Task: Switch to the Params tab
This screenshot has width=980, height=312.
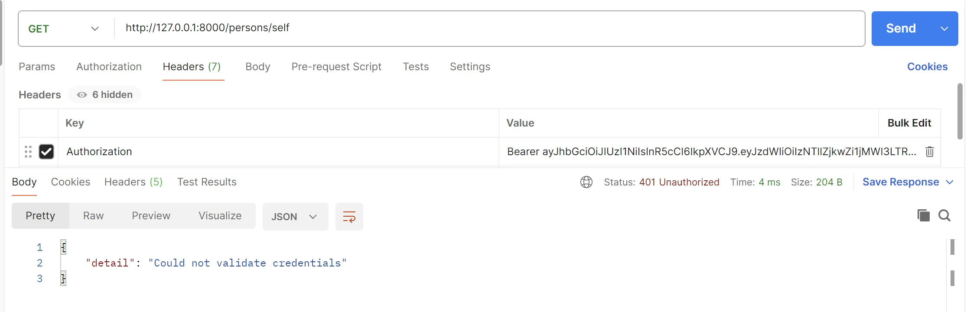Action: (x=37, y=67)
